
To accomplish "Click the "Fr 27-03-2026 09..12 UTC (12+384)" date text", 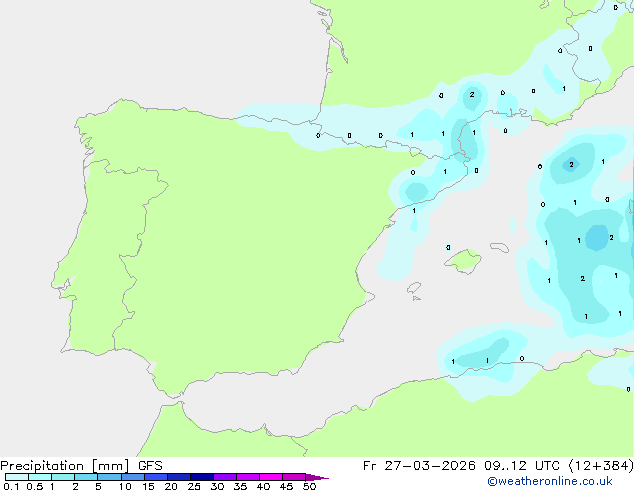I will tap(498, 466).
